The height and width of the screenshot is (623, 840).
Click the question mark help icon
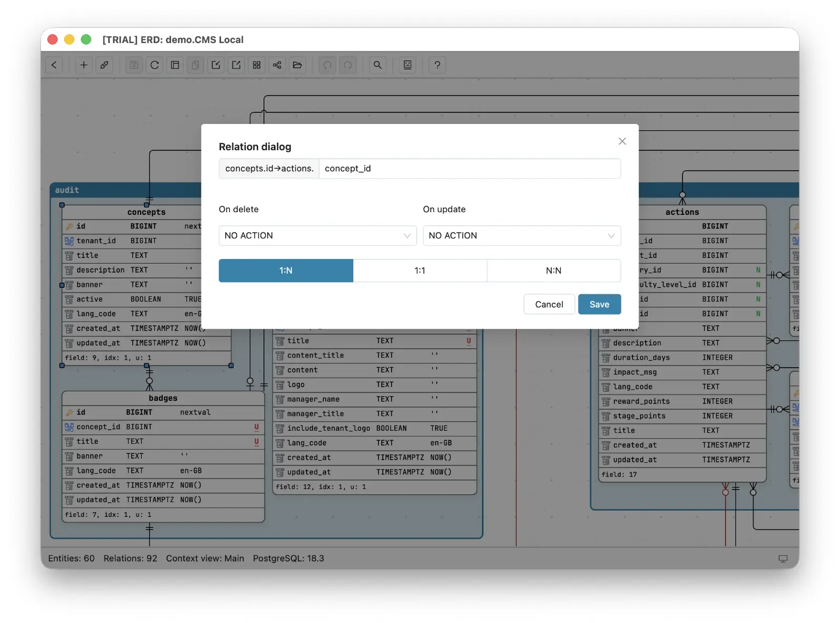437,65
